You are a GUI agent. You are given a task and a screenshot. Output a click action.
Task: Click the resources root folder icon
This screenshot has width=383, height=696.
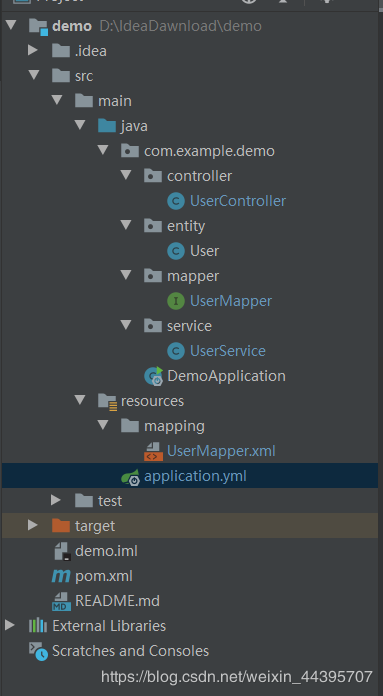pos(107,401)
